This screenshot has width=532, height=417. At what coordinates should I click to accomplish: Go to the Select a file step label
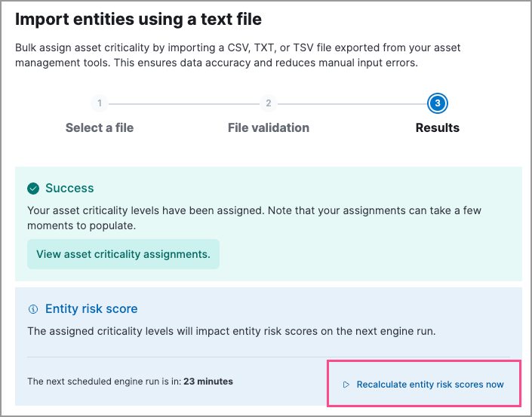(x=100, y=127)
